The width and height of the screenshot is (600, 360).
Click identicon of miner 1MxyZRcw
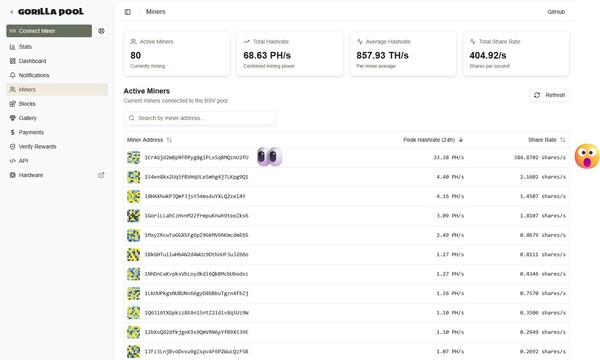pyautogui.click(x=134, y=235)
